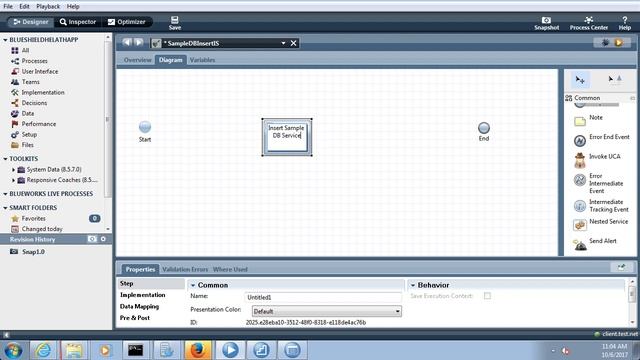Switch to Inspector view
The width and height of the screenshot is (640, 360).
[78, 22]
